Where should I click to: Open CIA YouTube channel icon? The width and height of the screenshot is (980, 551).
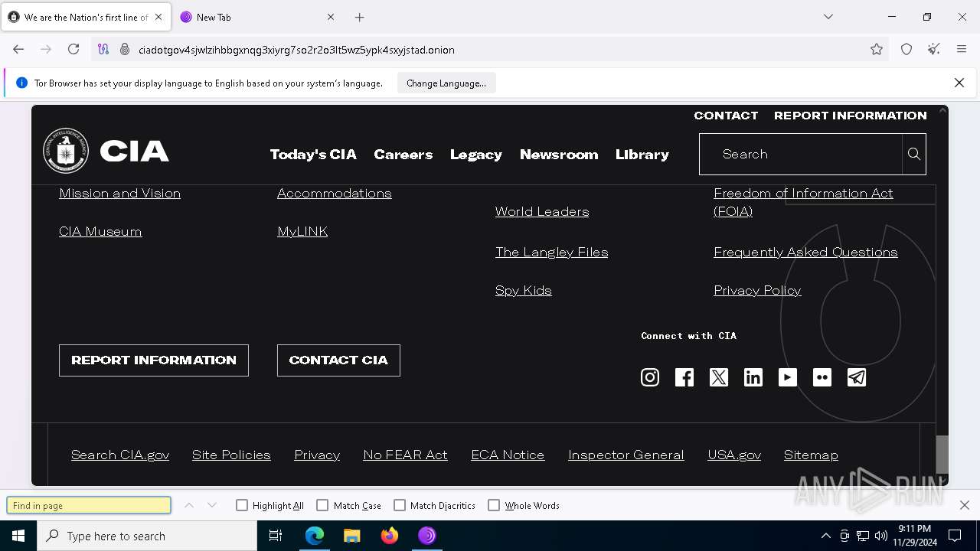[788, 377]
